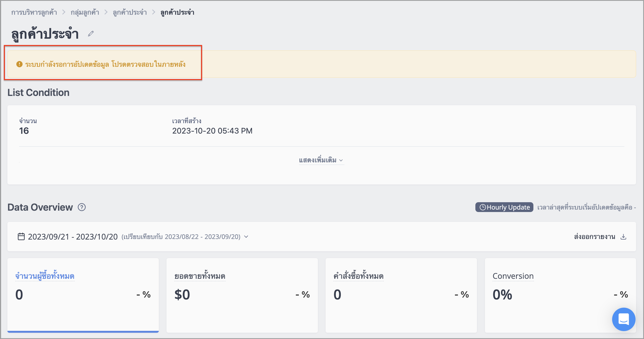Click the calendar icon by the date range
The height and width of the screenshot is (339, 644).
pyautogui.click(x=21, y=236)
